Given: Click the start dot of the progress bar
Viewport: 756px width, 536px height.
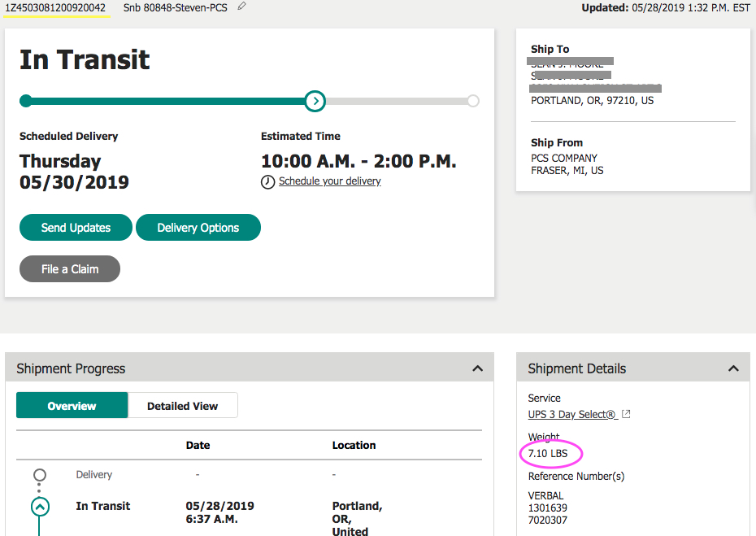Looking at the screenshot, I should (x=25, y=101).
